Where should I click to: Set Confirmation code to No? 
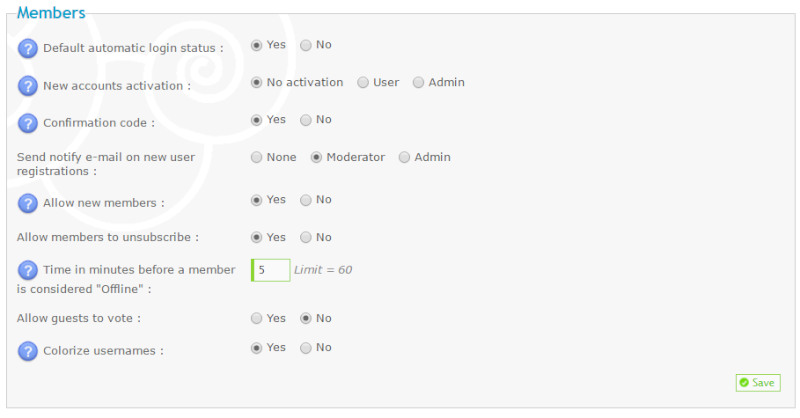click(x=306, y=120)
